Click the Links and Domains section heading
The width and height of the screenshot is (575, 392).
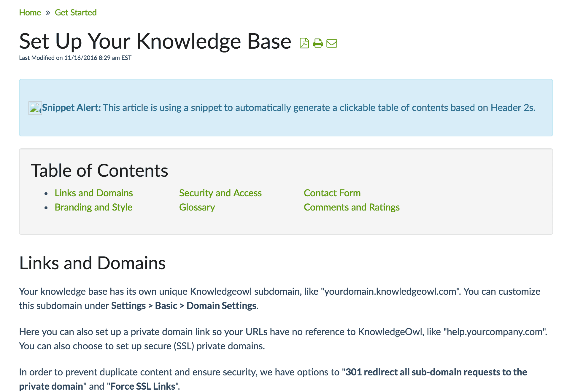click(x=92, y=263)
